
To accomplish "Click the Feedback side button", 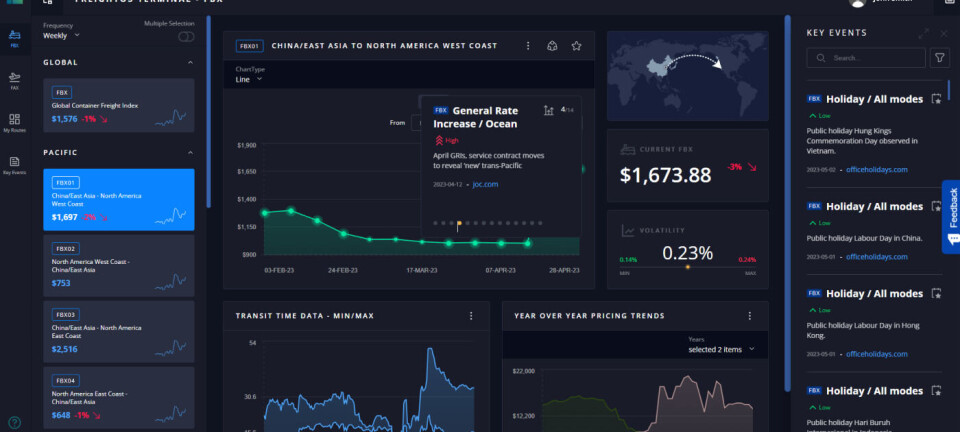I will point(951,215).
